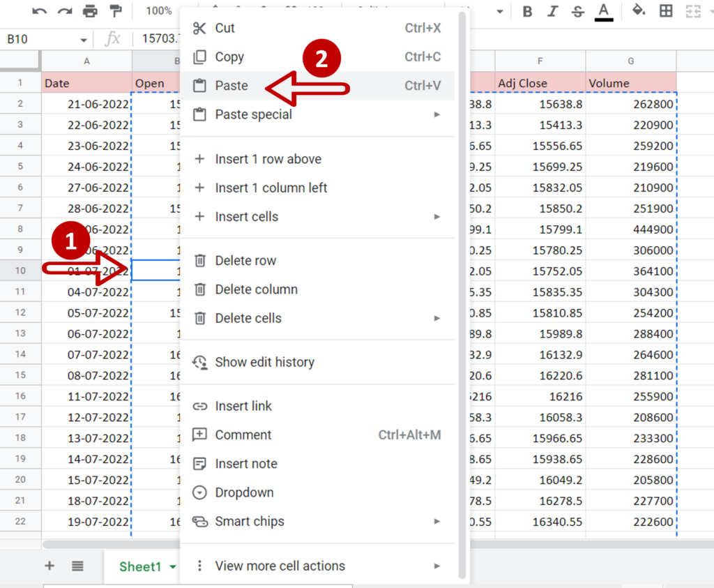
Task: Expand the Sheet1 tab dropdown arrow
Action: [x=173, y=567]
